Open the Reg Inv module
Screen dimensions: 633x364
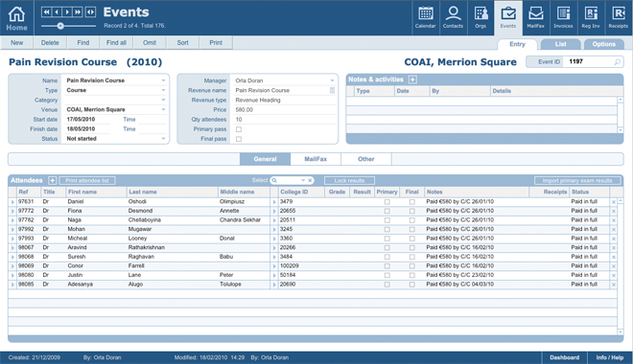591,17
